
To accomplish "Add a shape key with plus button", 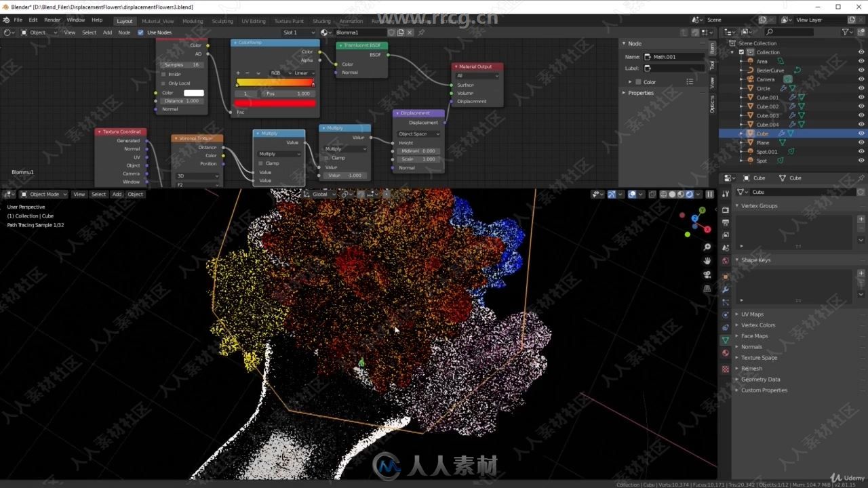I will click(x=861, y=273).
